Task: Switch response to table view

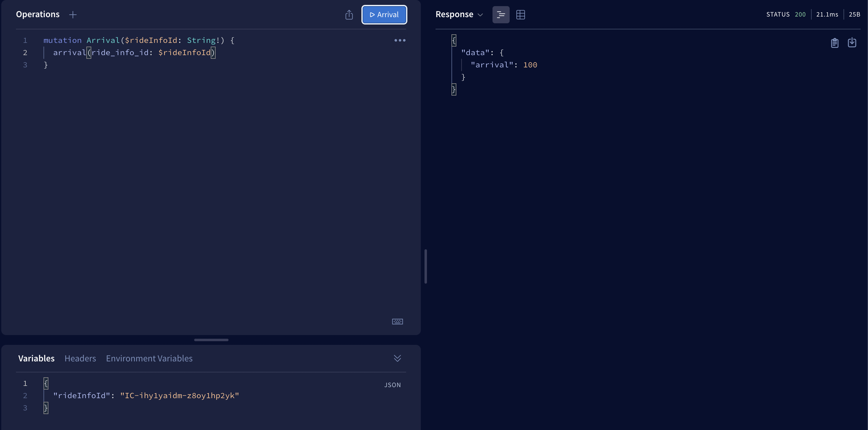Action: (520, 14)
